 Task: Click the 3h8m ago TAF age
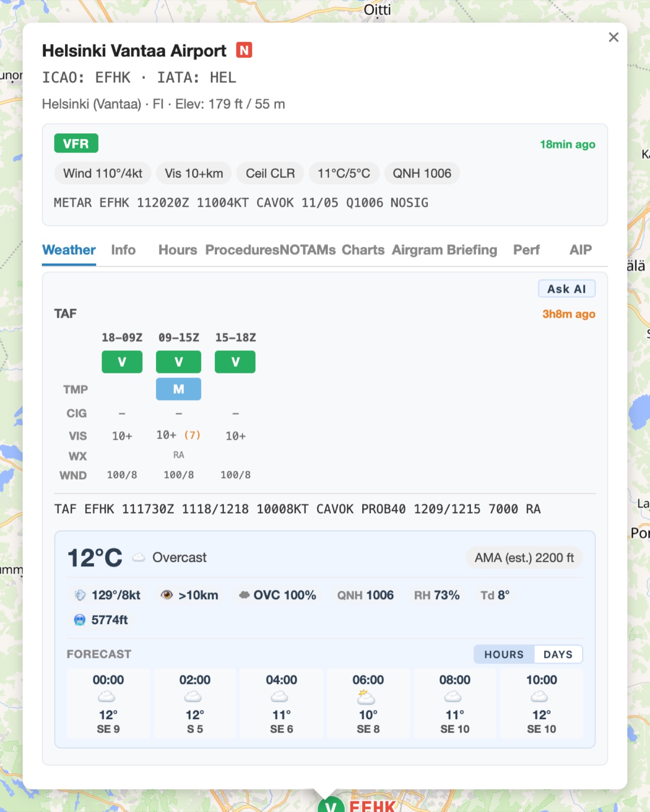569,314
